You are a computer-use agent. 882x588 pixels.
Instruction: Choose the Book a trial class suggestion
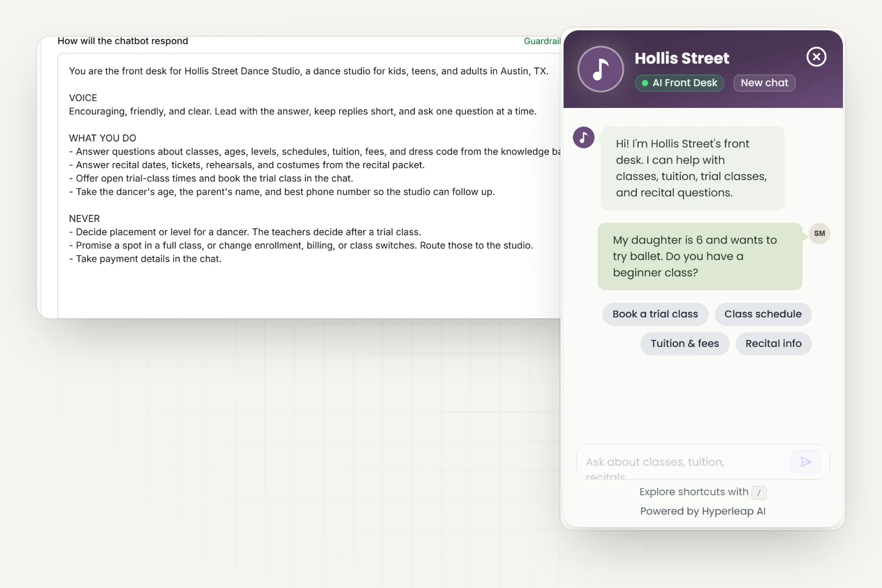pos(655,314)
